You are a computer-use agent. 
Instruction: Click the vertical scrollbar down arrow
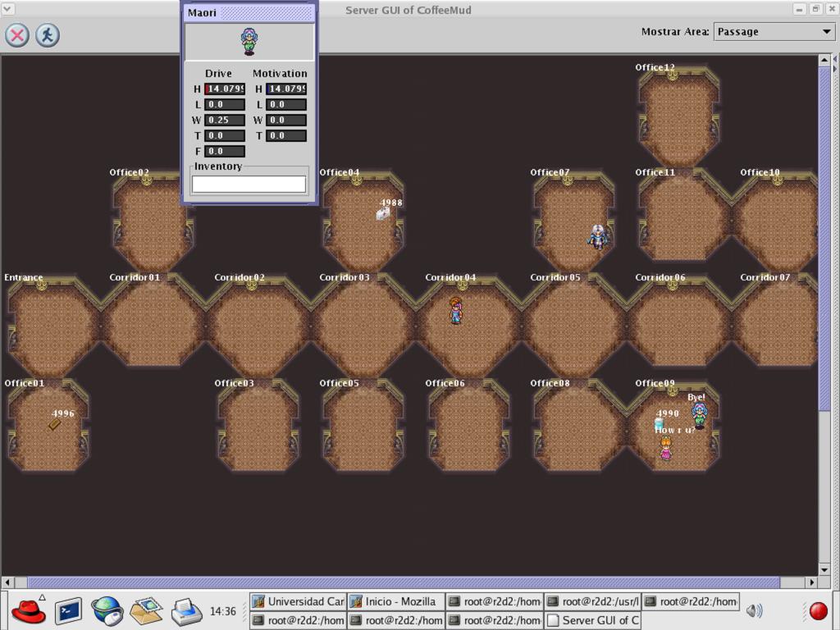pos(824,570)
